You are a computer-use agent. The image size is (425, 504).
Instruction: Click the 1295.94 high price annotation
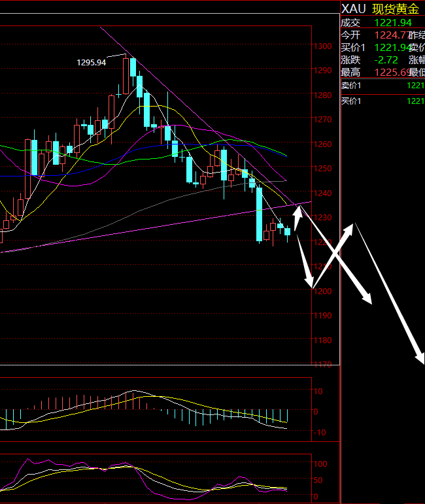point(92,62)
